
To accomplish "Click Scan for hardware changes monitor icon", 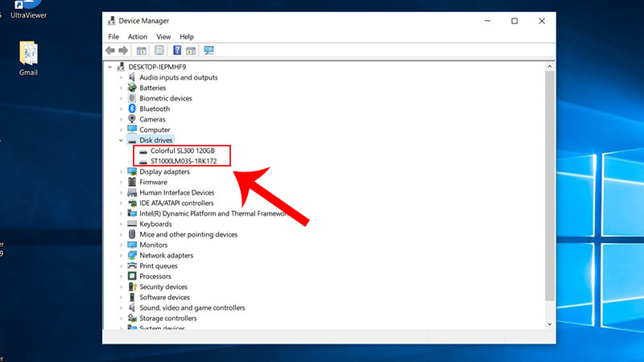I will pos(208,50).
